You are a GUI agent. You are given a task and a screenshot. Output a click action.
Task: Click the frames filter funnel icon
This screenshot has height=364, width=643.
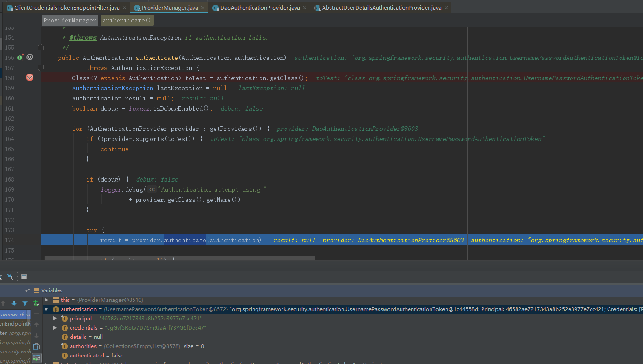pos(25,303)
